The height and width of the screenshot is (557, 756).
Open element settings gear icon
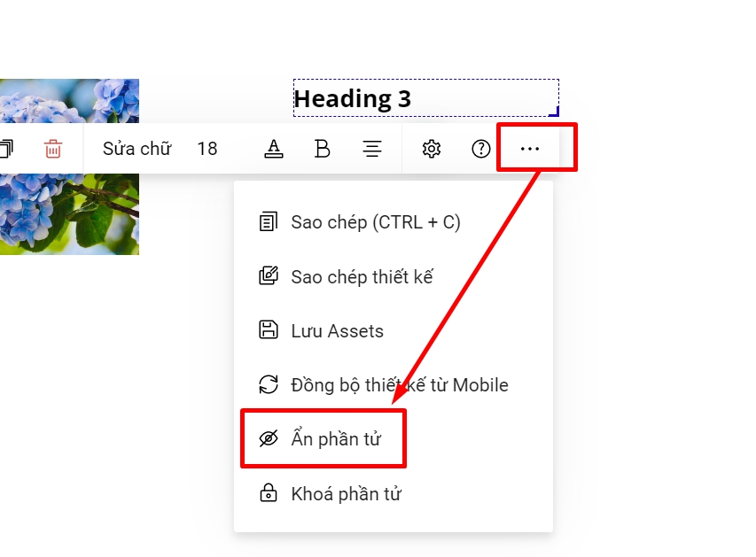point(432,149)
